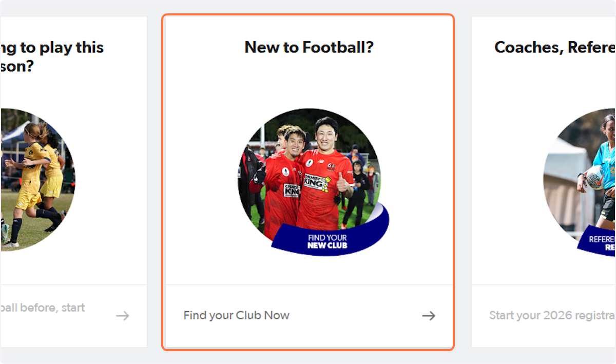Click the arrow next to 'ball before, start'
This screenshot has height=364, width=616.
122,315
